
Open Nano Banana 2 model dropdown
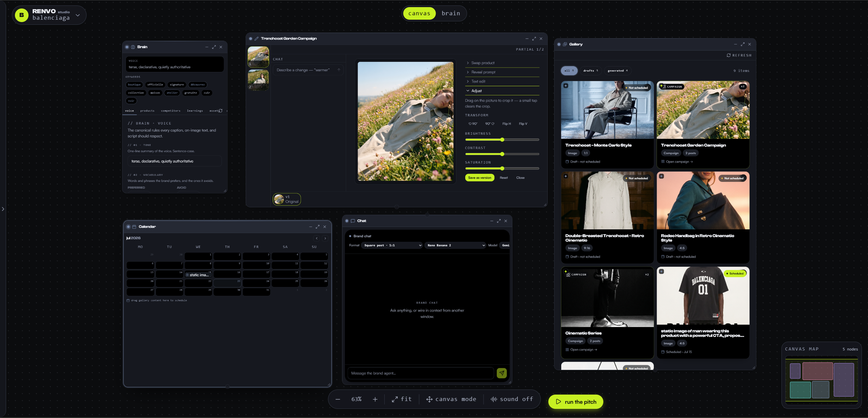pos(455,245)
